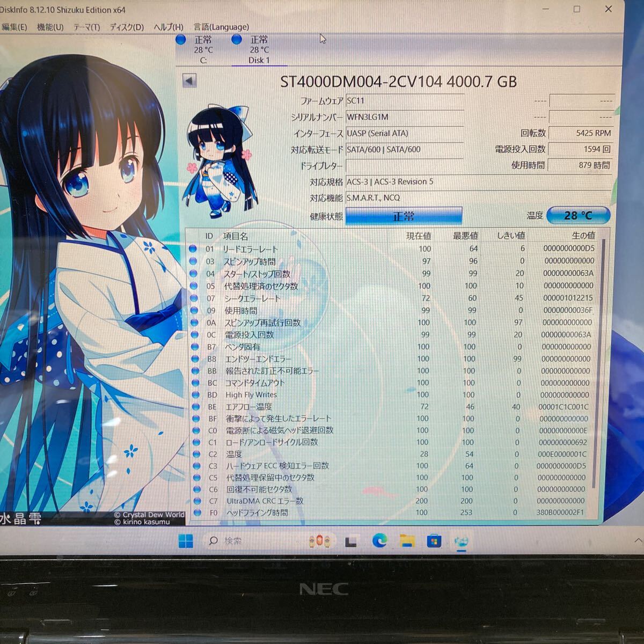Click status icon for BC コマンドタイムアウト
The width and height of the screenshot is (644, 644).
[x=196, y=383]
